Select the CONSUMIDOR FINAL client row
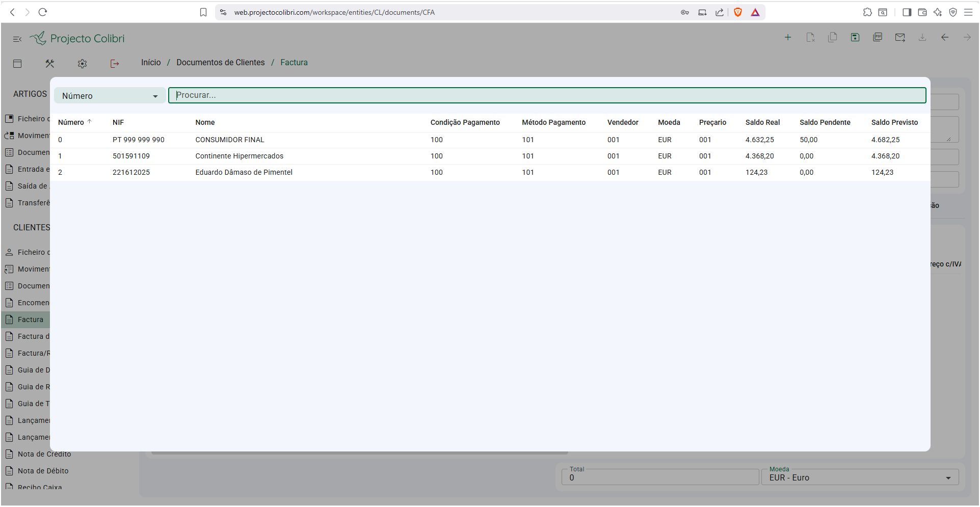 coord(229,140)
